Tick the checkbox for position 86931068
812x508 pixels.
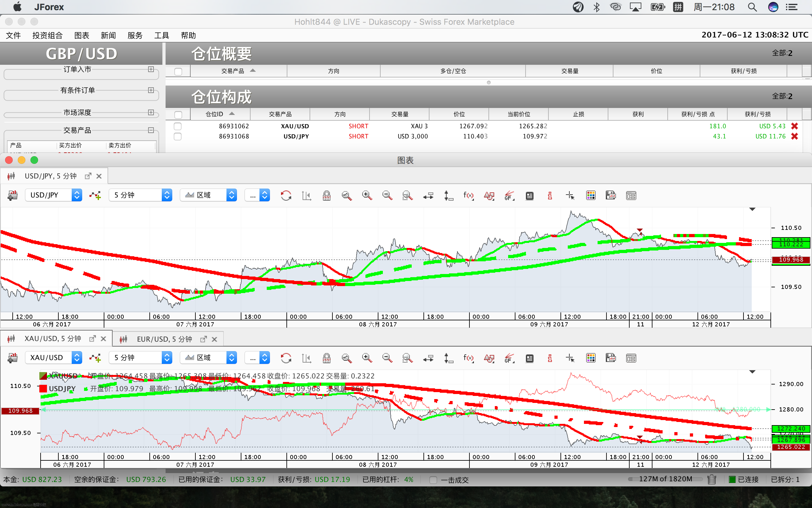178,137
